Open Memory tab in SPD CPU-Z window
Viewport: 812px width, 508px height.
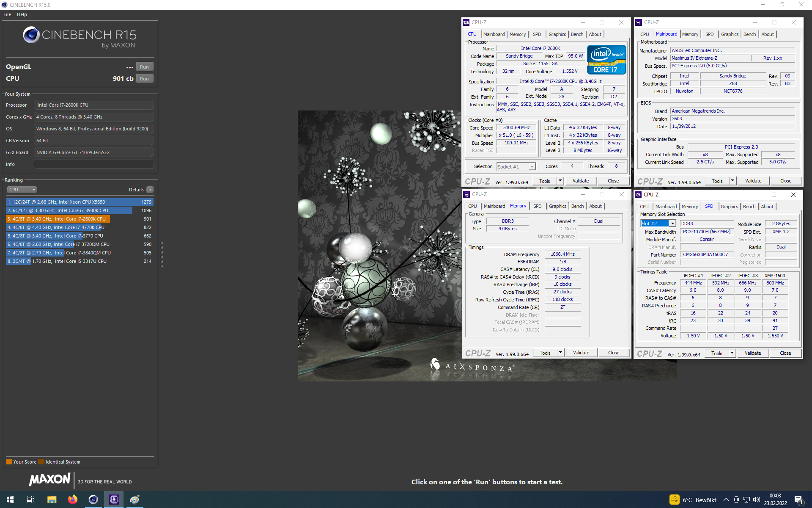click(690, 207)
